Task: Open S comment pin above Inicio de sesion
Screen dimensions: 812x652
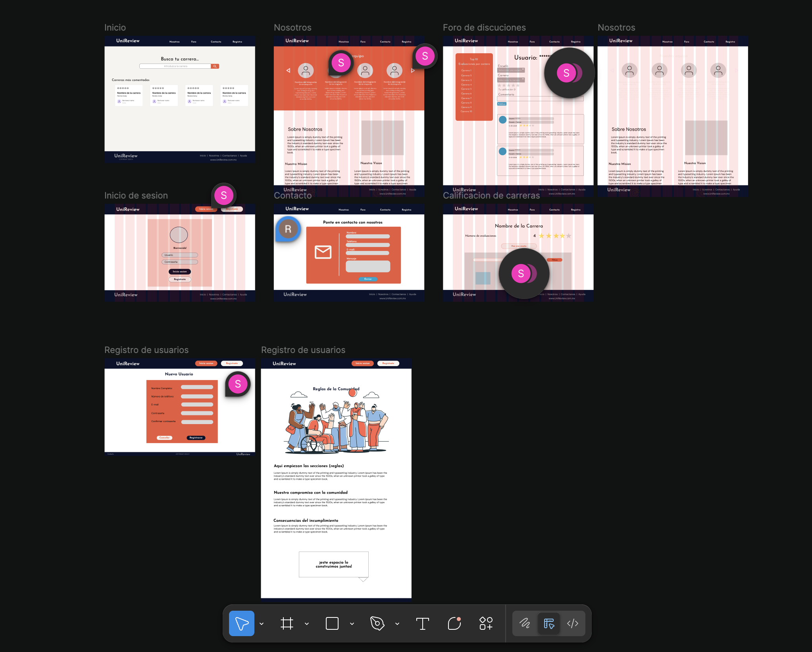Action: tap(223, 195)
